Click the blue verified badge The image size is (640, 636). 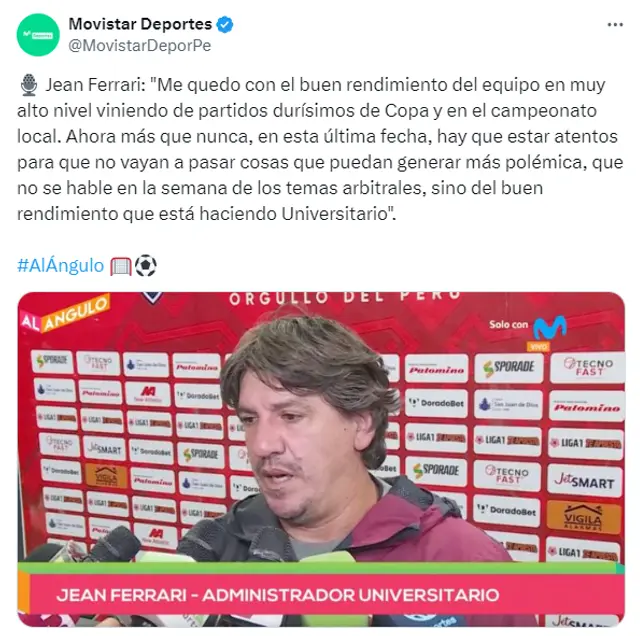click(x=224, y=24)
